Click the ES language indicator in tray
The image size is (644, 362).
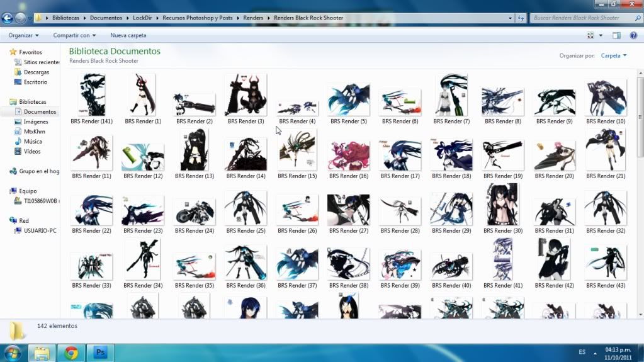click(582, 352)
